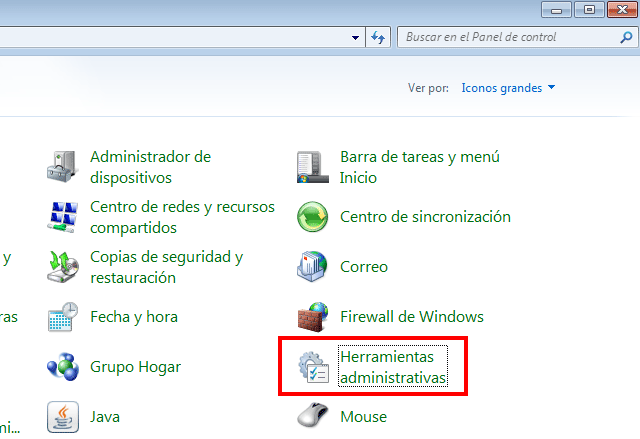
Task: Click the Barra de tareas y menú Inicio link
Action: [420, 167]
